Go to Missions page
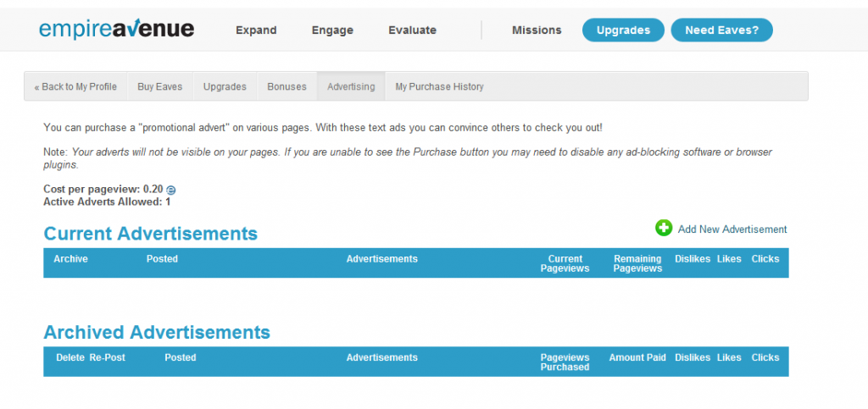The width and height of the screenshot is (868, 409). pyautogui.click(x=537, y=30)
